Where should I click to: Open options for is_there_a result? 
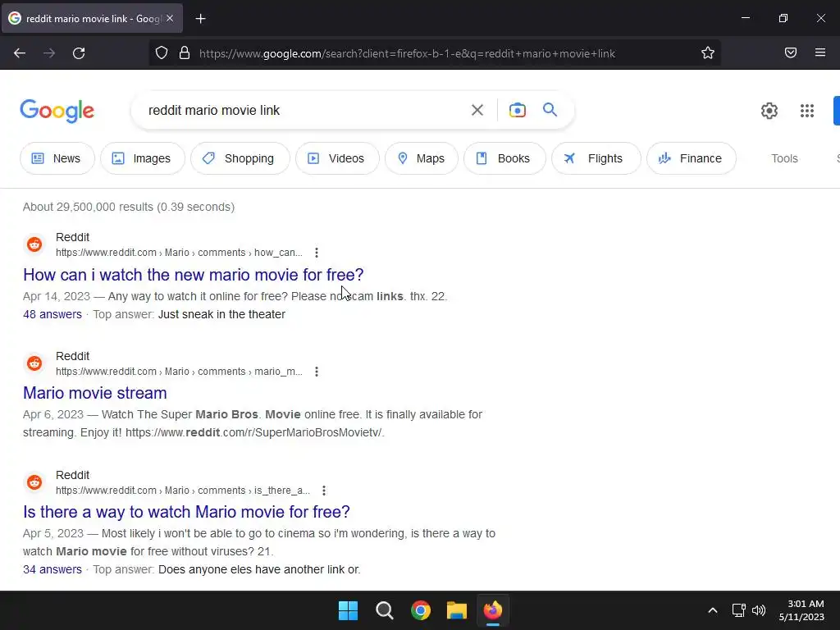tap(324, 491)
